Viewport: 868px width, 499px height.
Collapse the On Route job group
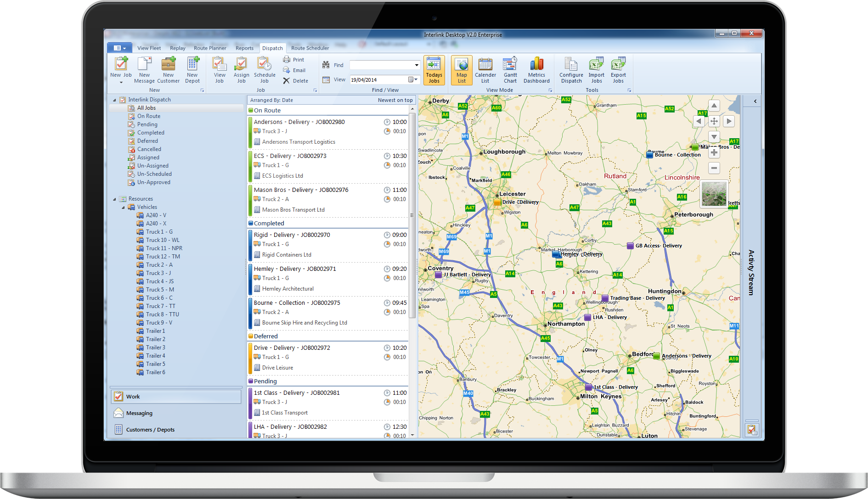point(251,111)
